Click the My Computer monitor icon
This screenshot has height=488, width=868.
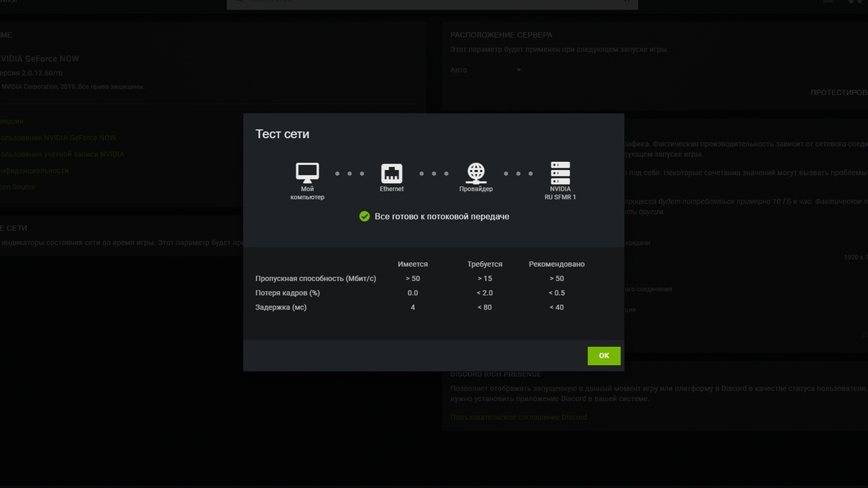[307, 173]
